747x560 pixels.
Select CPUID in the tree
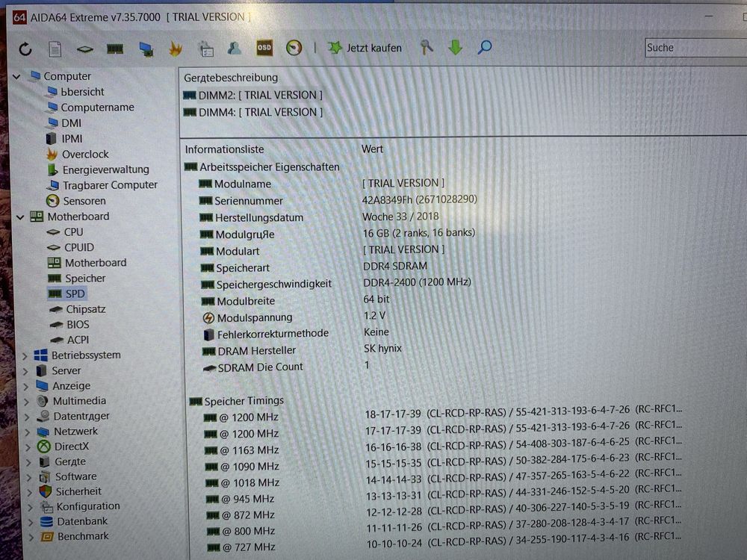(x=79, y=248)
